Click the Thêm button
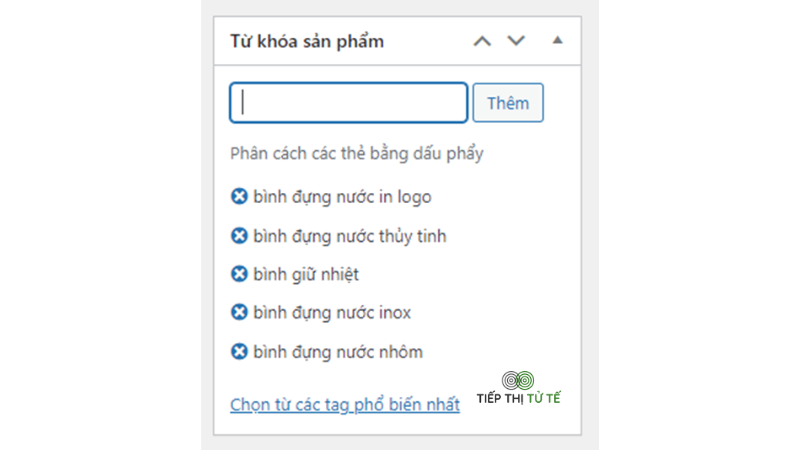The height and width of the screenshot is (450, 800). point(508,103)
